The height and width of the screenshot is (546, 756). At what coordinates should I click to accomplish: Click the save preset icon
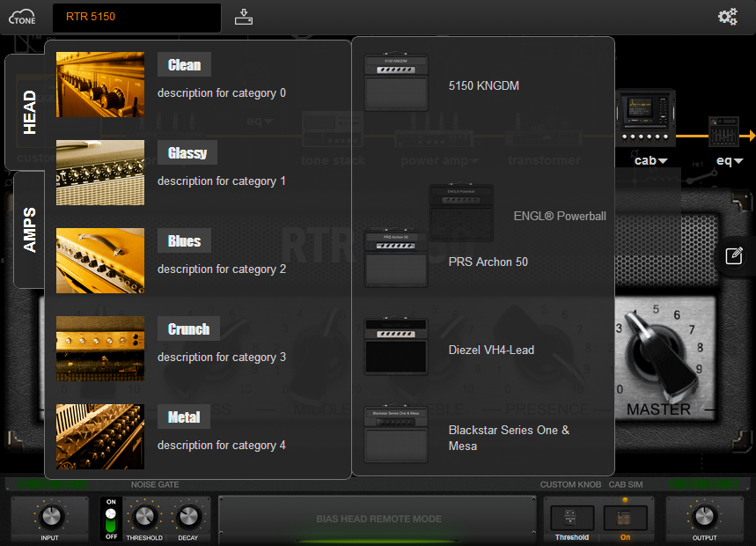(244, 17)
